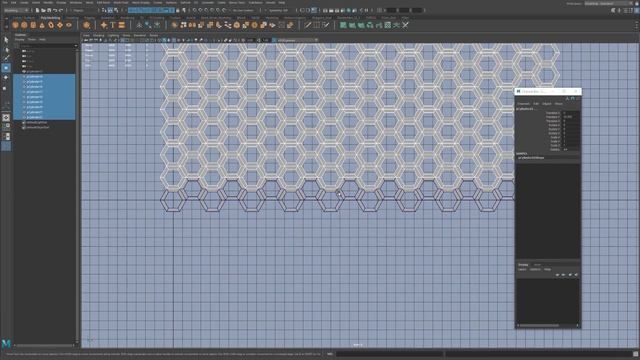Click the Redo icon on status line

pos(61,10)
